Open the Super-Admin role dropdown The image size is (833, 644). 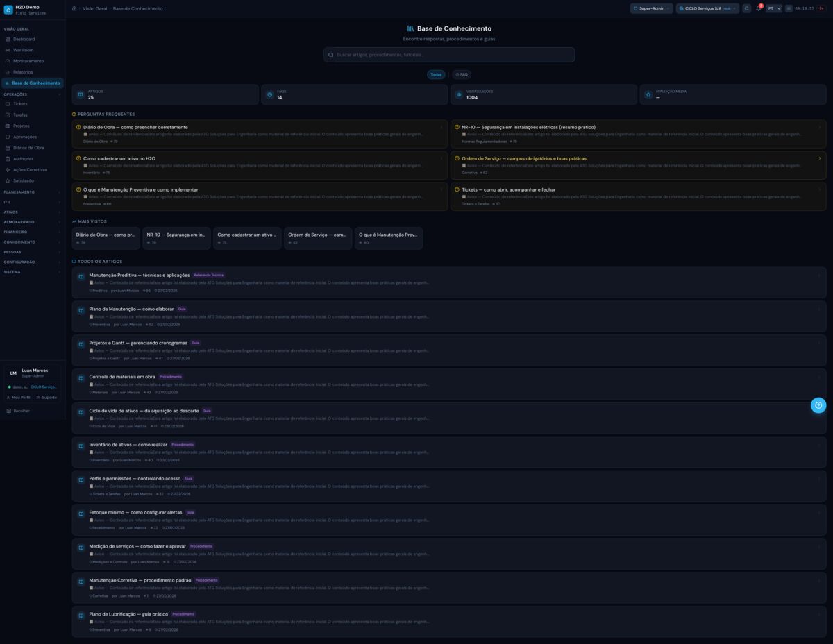coord(651,8)
